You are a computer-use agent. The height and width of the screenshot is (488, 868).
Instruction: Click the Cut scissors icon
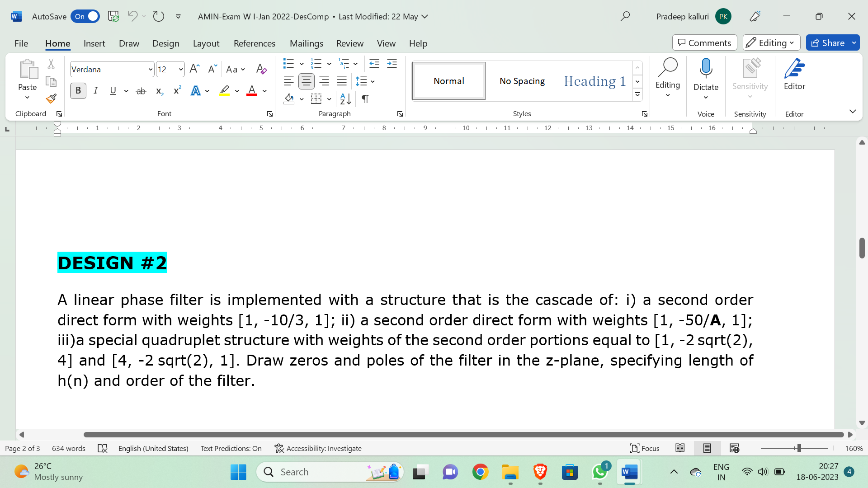click(51, 64)
